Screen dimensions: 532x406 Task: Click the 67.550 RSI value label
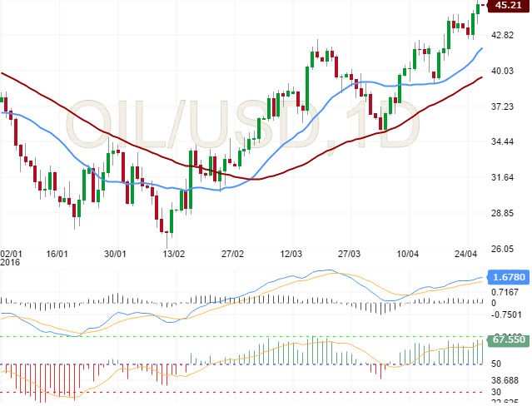(x=508, y=340)
